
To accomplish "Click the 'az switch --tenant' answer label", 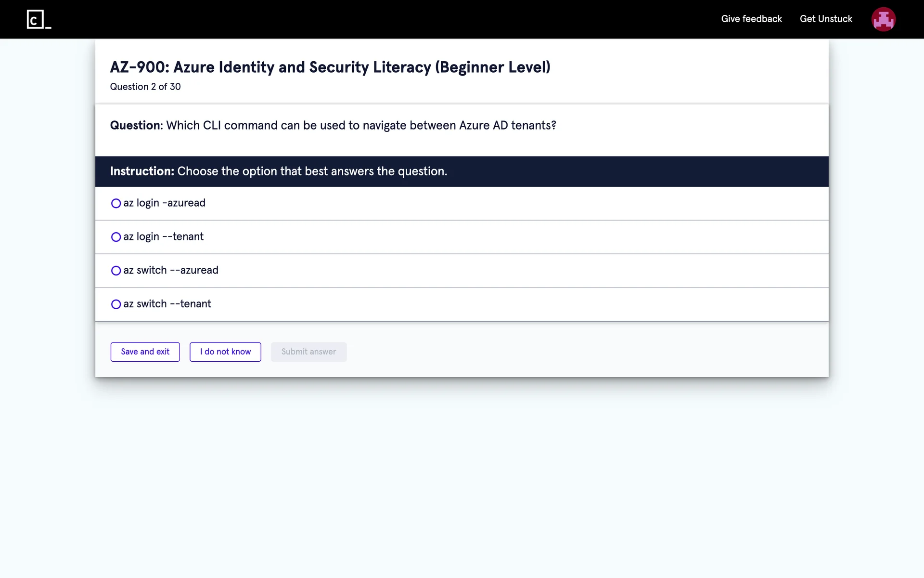I will pyautogui.click(x=167, y=304).
